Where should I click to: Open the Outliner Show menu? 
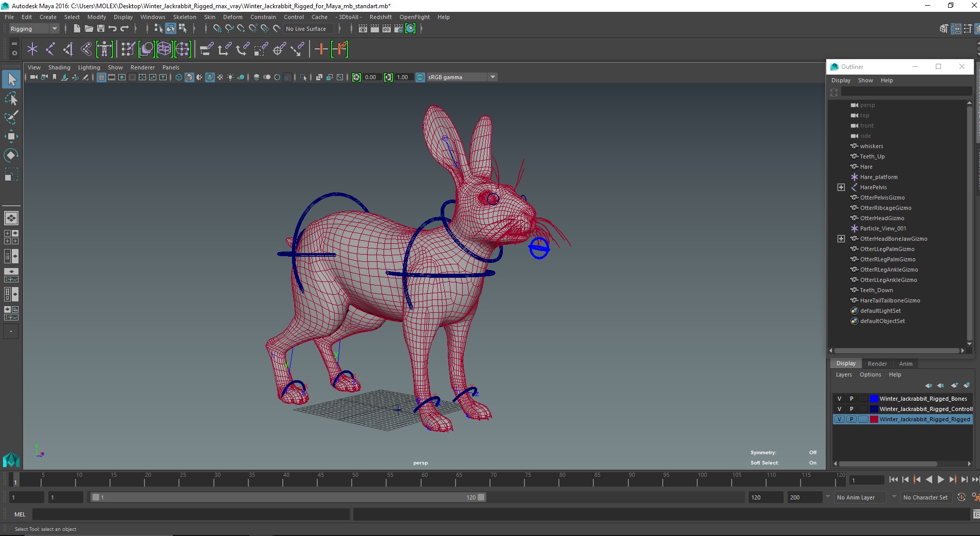(x=865, y=80)
